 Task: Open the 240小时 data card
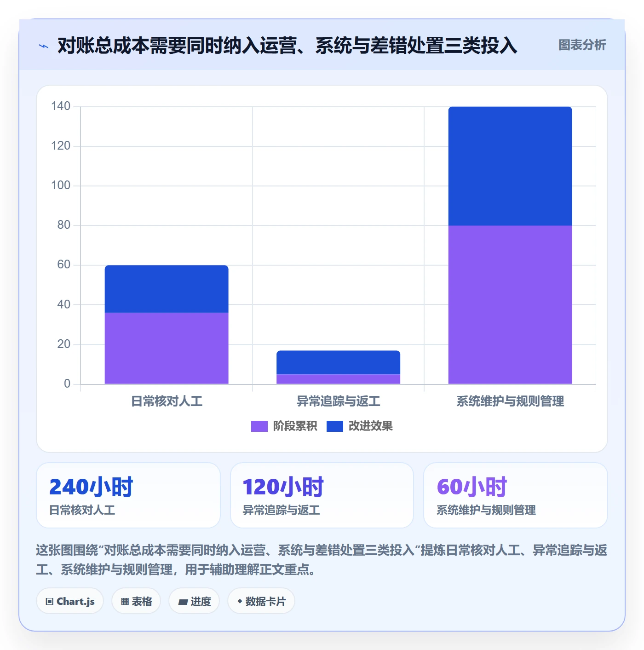128,495
